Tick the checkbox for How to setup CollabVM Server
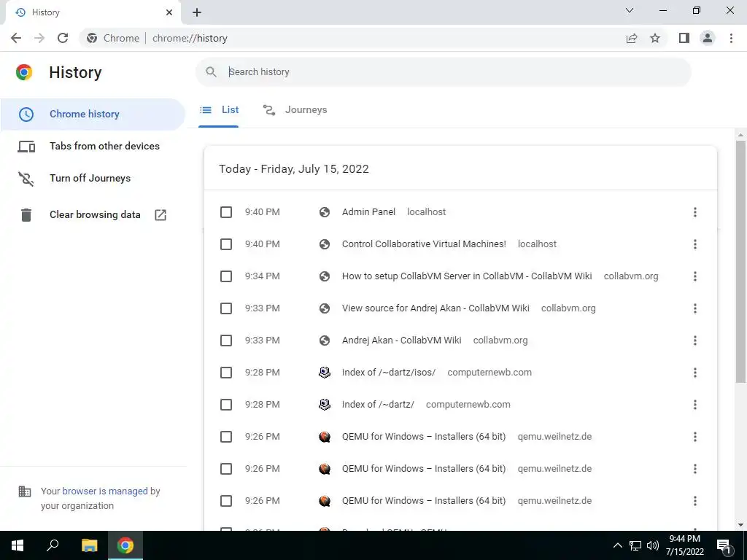This screenshot has height=560, width=747. click(x=226, y=276)
